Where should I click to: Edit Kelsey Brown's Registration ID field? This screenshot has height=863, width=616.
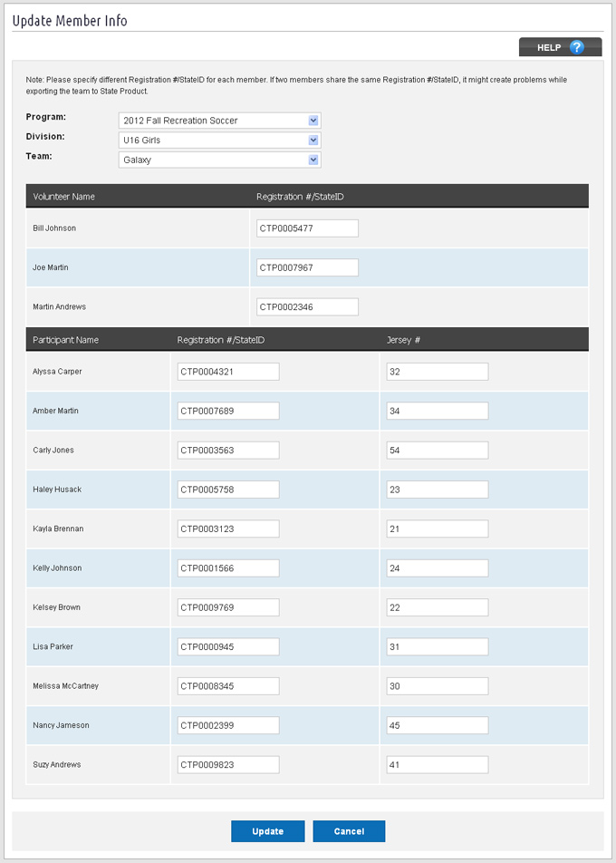(x=228, y=607)
